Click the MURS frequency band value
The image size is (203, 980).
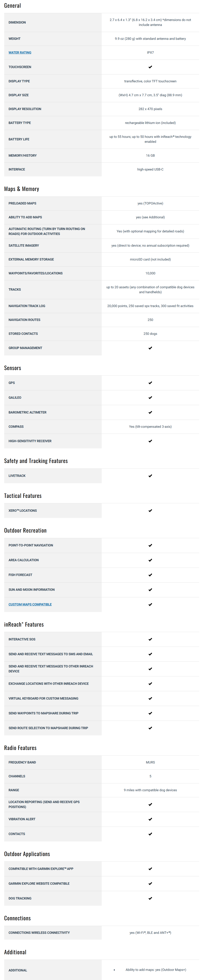point(150,762)
